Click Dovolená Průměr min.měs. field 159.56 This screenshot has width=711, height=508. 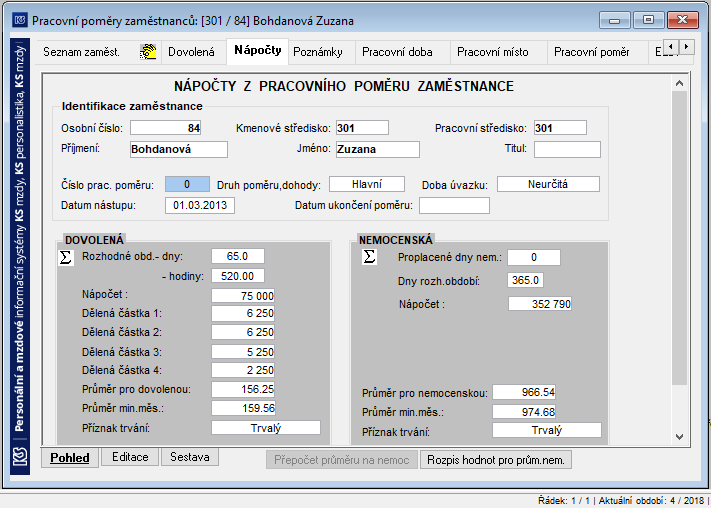tap(243, 408)
